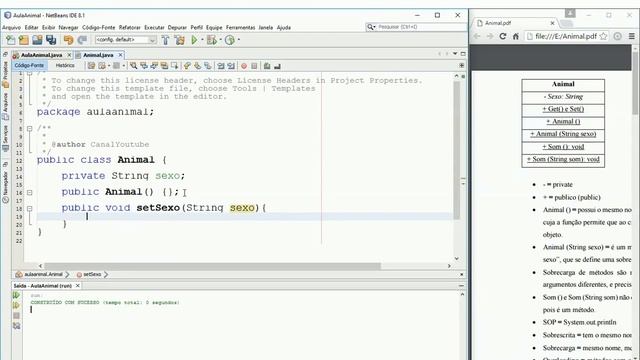Open the Ferramentas menu

240,27
